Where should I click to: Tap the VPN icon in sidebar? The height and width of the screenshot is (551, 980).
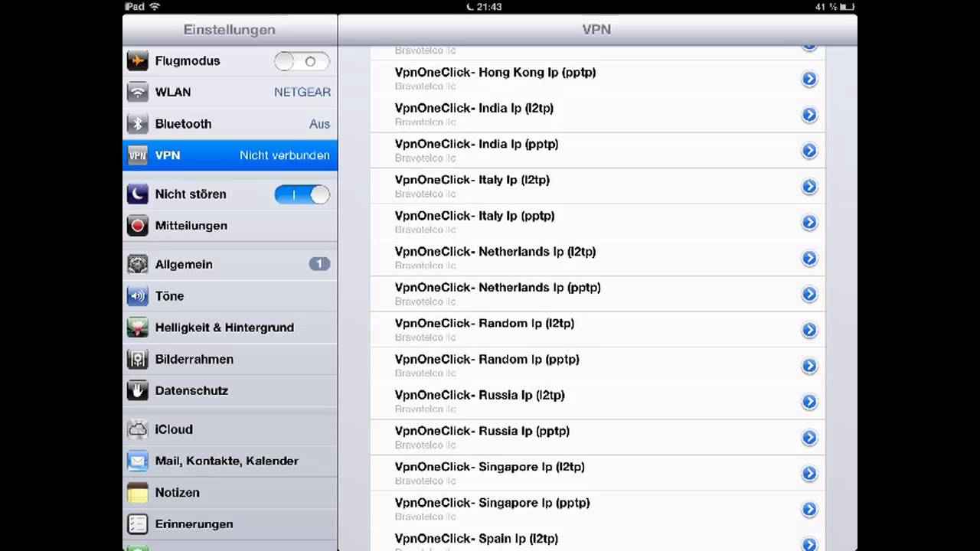(x=138, y=155)
